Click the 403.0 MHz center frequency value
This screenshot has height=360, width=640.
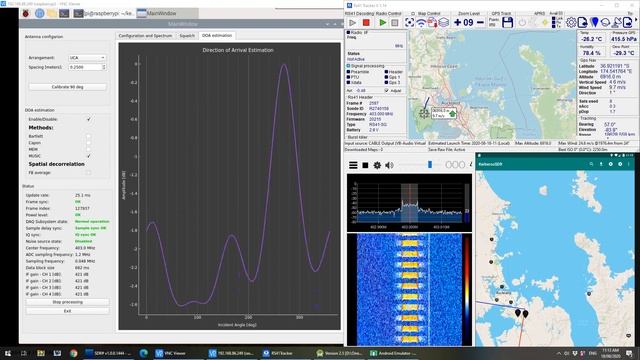(85, 248)
